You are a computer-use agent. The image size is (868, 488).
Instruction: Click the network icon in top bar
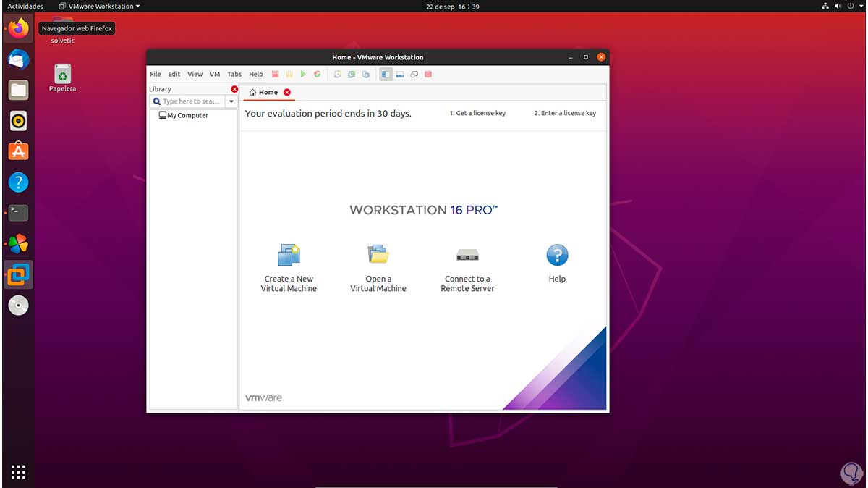826,6
